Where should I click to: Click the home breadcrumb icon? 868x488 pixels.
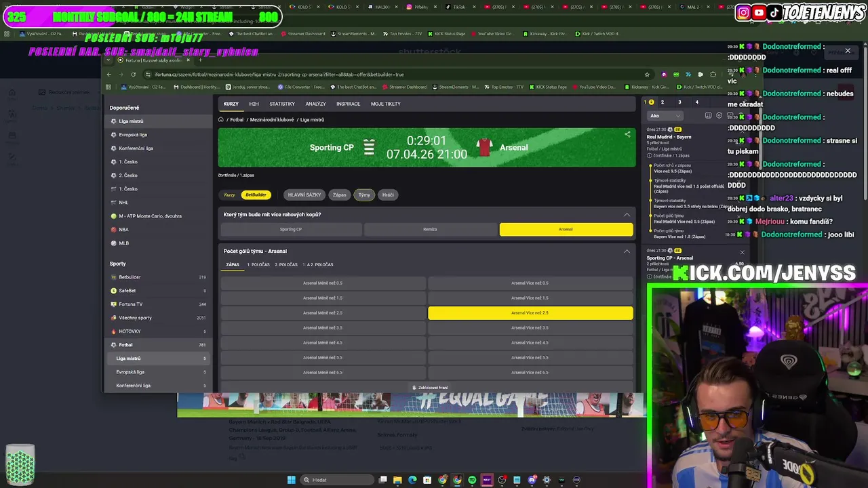[221, 120]
